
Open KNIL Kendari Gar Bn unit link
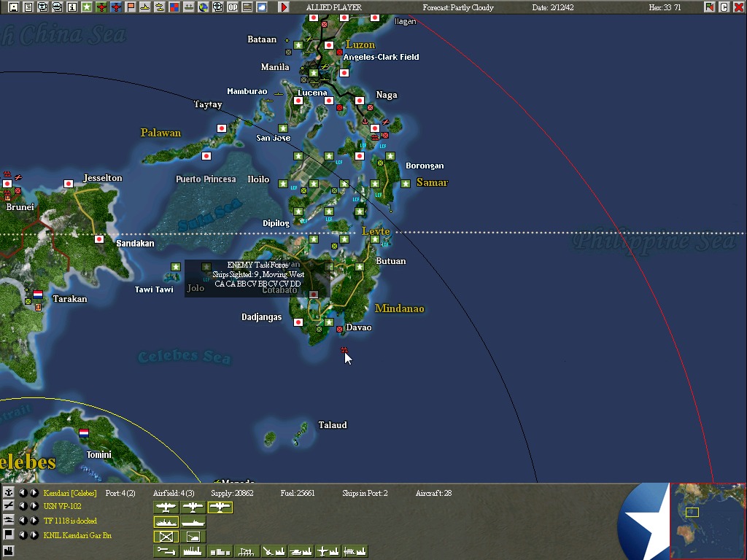click(x=77, y=536)
